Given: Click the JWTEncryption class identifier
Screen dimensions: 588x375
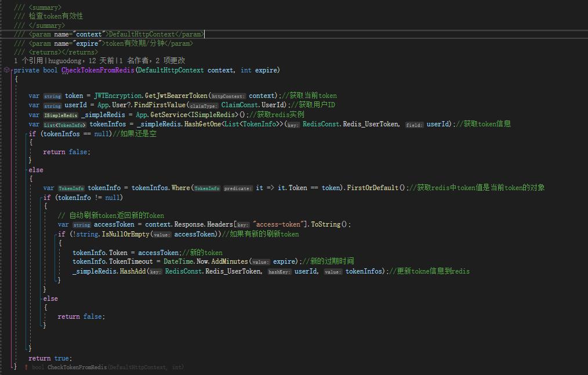Looking at the screenshot, I should [117, 96].
